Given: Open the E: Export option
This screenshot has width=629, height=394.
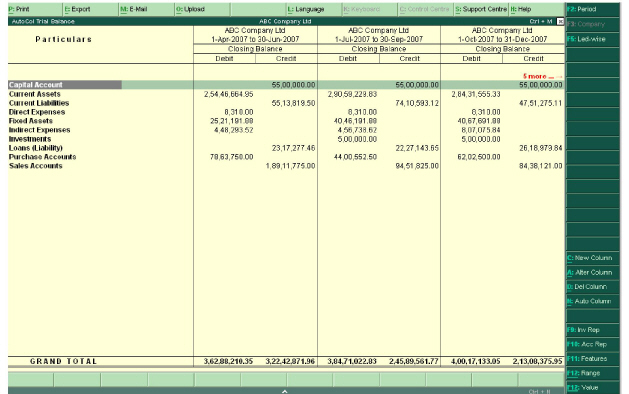Looking at the screenshot, I should click(x=91, y=9).
